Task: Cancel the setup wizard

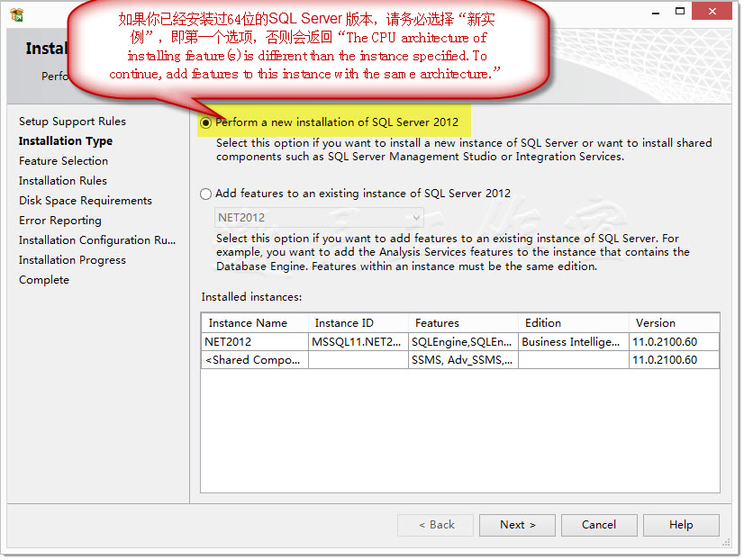Action: point(599,525)
